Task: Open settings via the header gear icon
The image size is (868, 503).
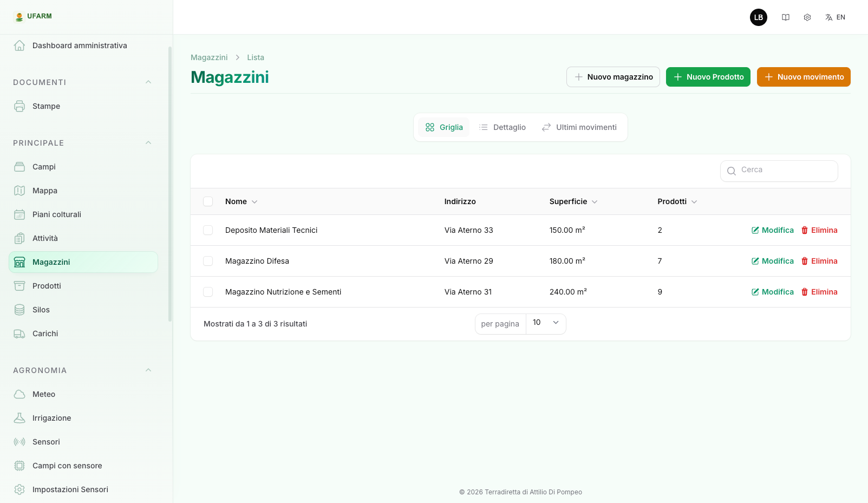Action: (807, 17)
